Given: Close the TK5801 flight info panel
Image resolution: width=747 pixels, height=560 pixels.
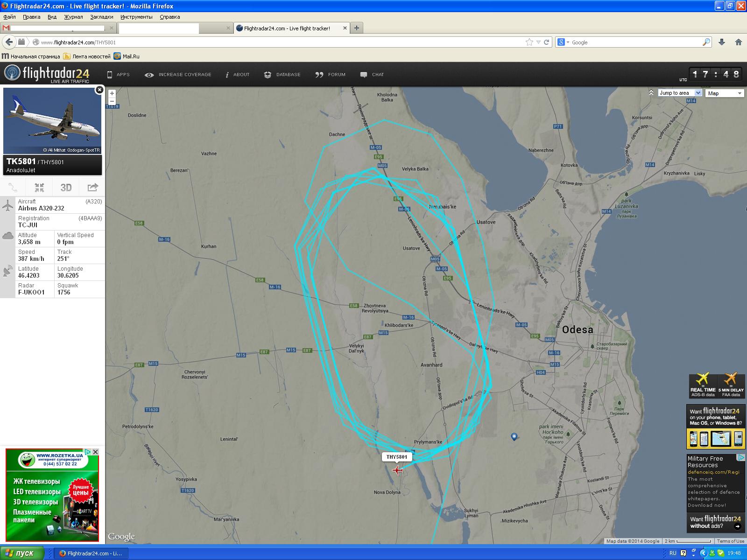Looking at the screenshot, I should 99,90.
